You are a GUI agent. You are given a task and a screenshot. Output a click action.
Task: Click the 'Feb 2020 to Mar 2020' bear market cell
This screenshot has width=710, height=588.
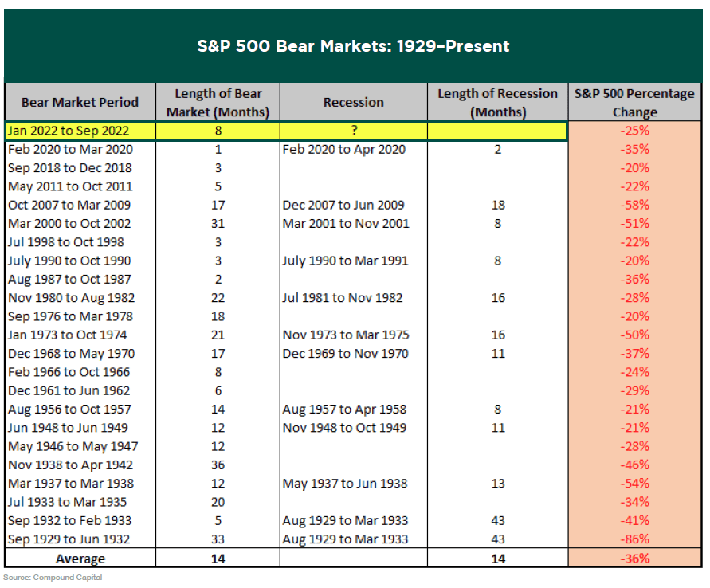click(69, 149)
